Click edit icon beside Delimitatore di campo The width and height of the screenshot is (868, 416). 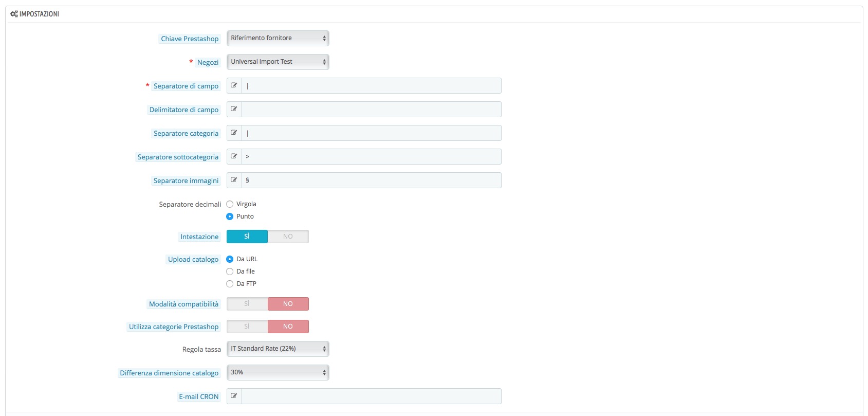point(234,109)
